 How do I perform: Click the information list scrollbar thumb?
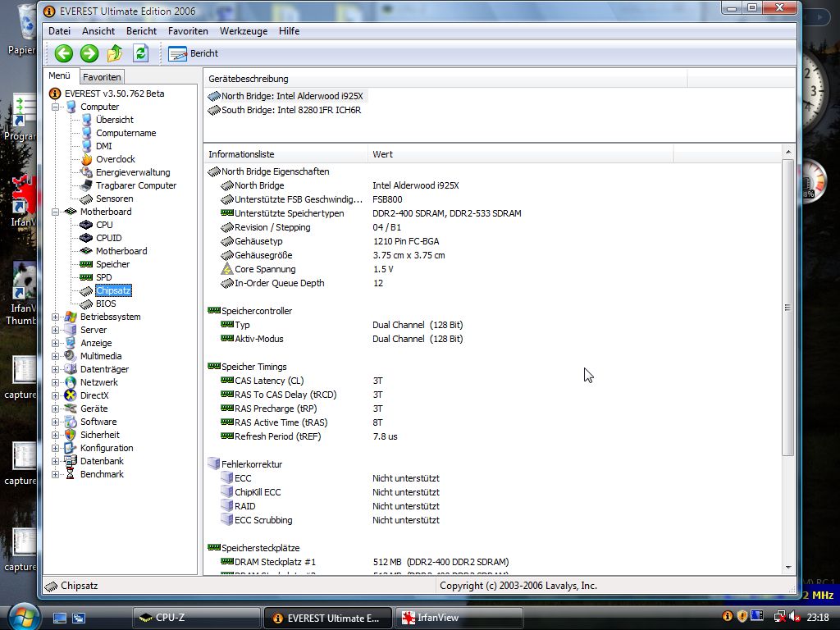[788, 308]
